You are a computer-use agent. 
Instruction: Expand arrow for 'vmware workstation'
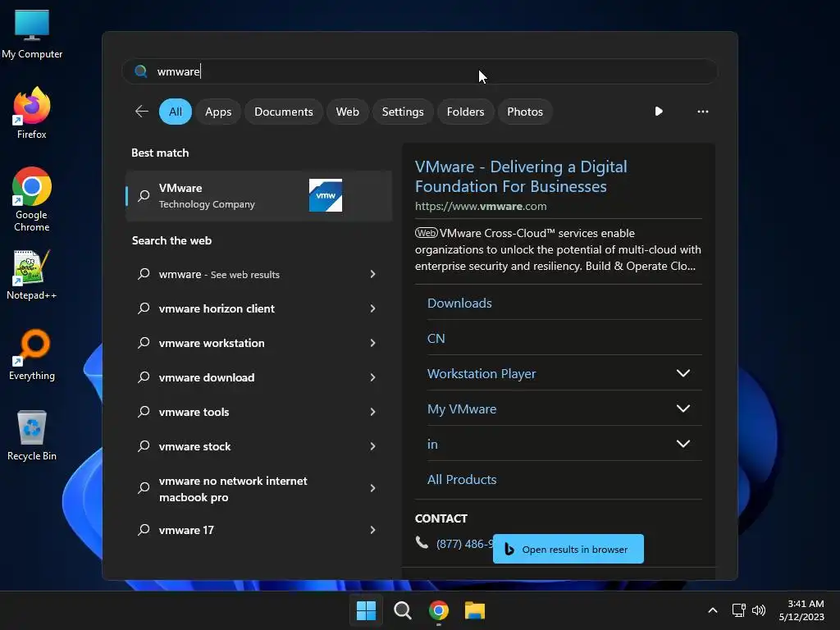tap(373, 343)
